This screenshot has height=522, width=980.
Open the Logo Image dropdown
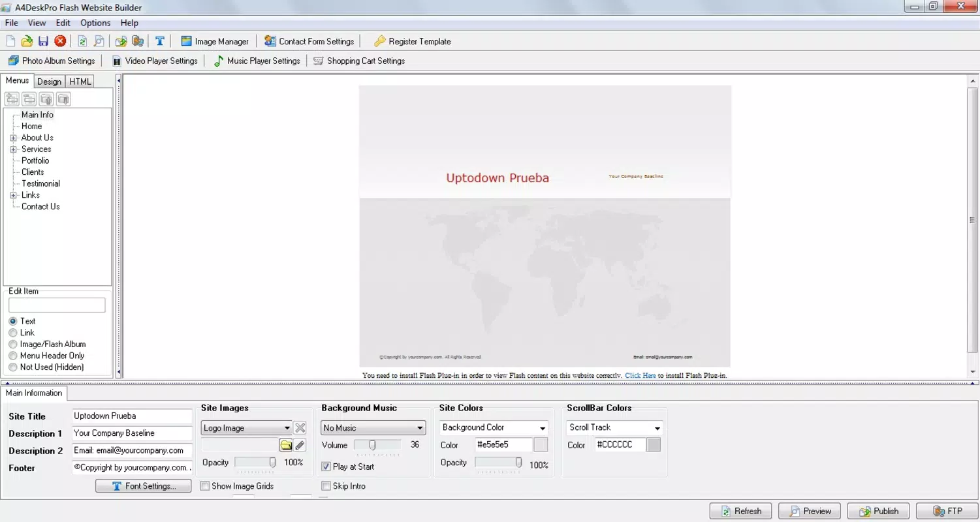click(x=247, y=428)
